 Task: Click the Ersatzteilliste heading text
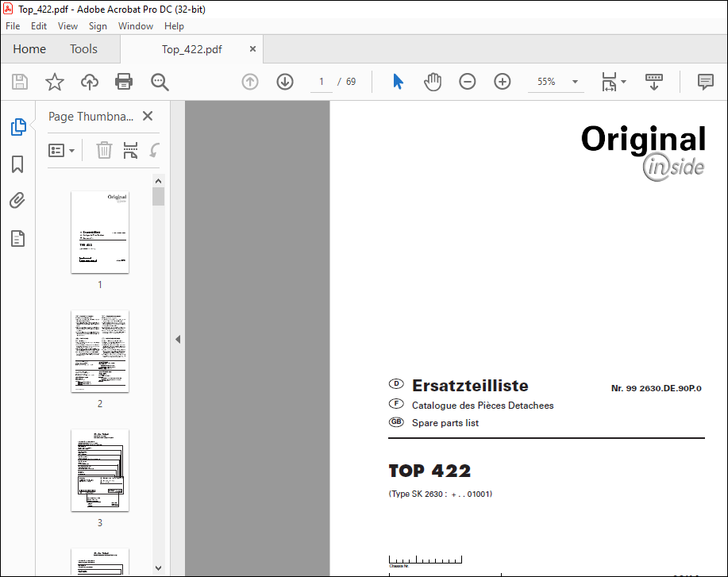coord(470,385)
